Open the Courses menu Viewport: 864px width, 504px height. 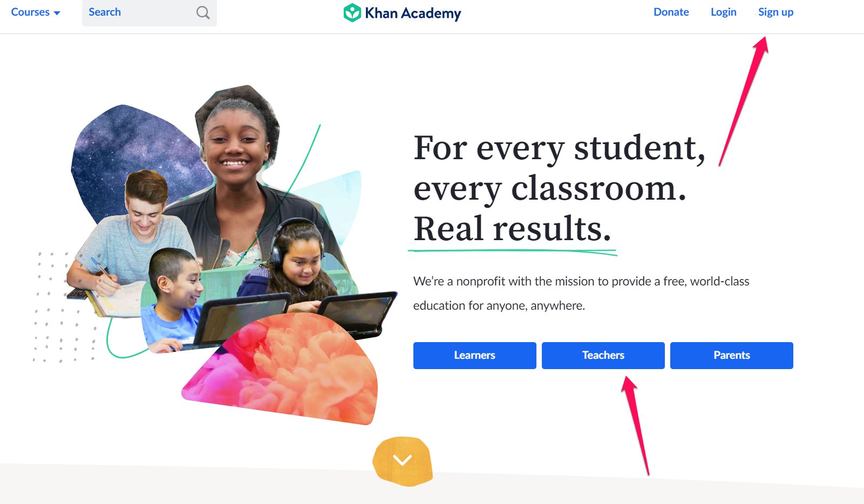click(36, 12)
